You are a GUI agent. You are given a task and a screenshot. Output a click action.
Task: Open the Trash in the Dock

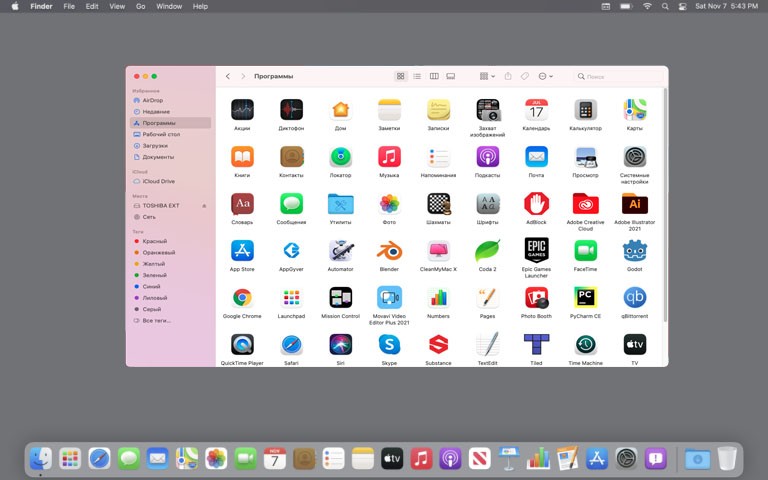click(727, 459)
